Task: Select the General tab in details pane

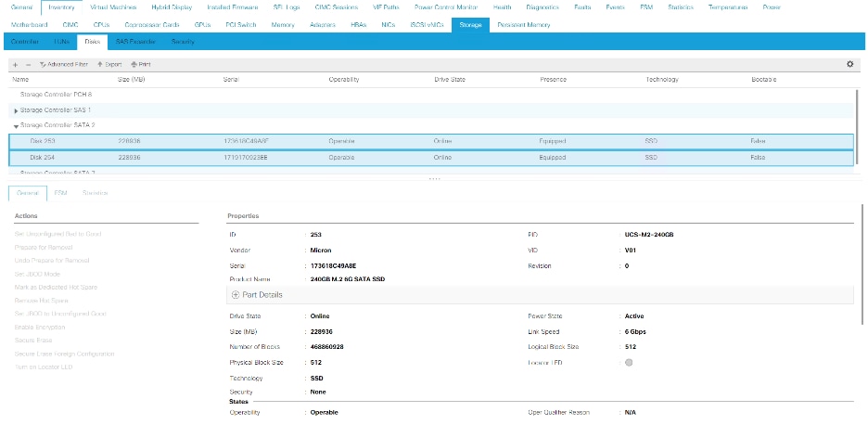Action: [x=28, y=193]
